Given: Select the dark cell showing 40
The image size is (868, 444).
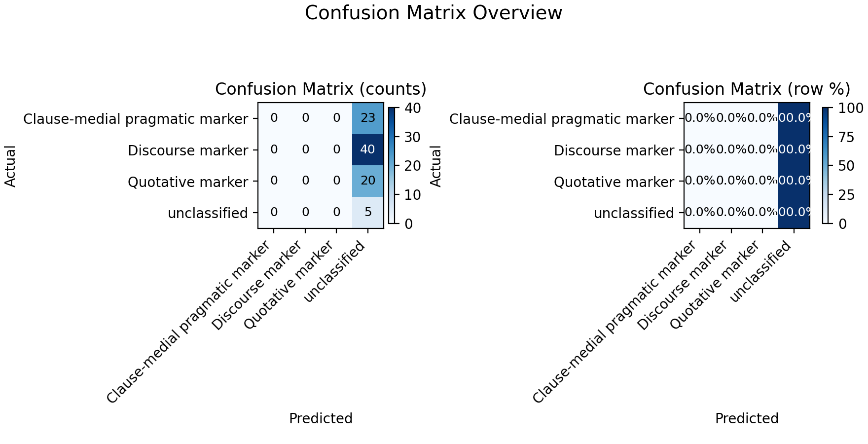Looking at the screenshot, I should click(368, 150).
